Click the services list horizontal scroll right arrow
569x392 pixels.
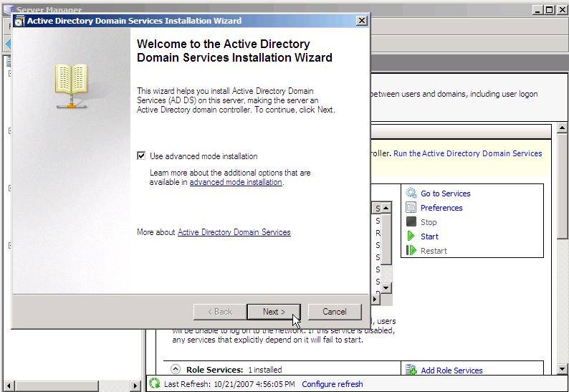pyautogui.click(x=376, y=299)
